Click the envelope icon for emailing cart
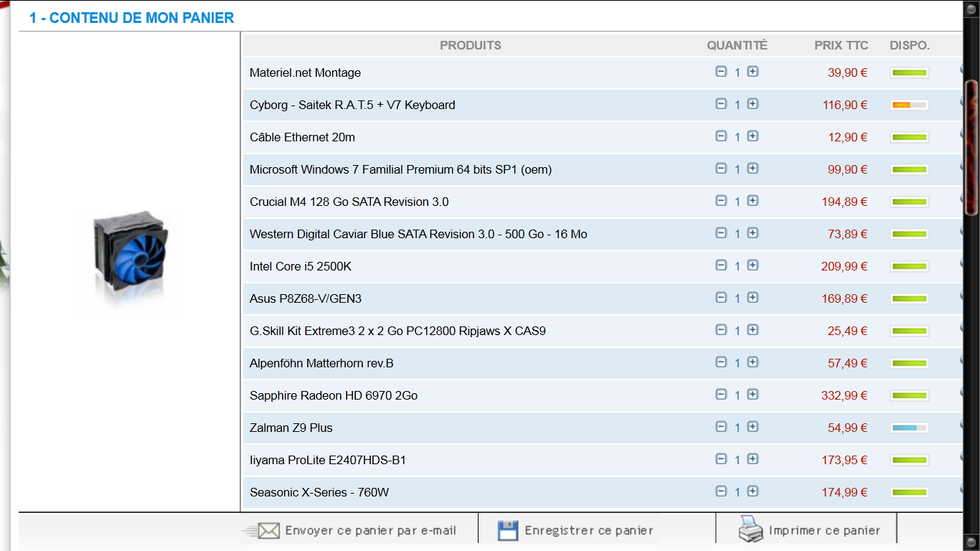 pos(267,531)
